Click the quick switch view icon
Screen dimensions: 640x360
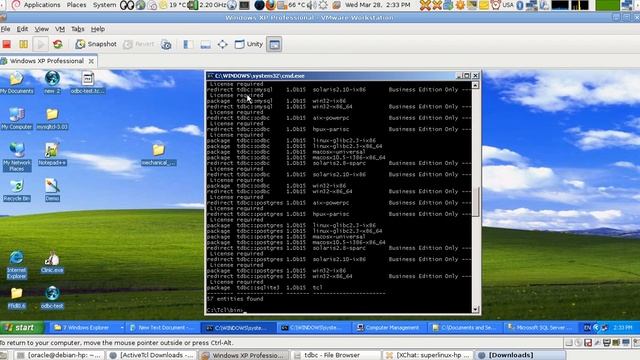205,44
